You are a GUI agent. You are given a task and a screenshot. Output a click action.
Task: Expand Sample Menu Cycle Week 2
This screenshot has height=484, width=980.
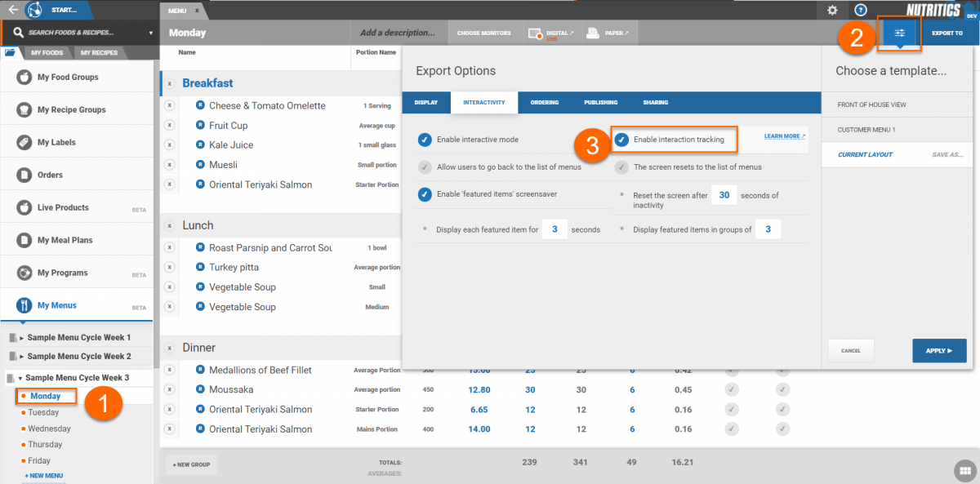click(22, 356)
